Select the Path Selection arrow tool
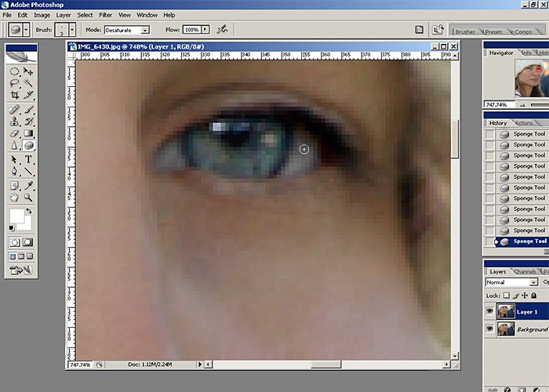The image size is (549, 392). 14,160
